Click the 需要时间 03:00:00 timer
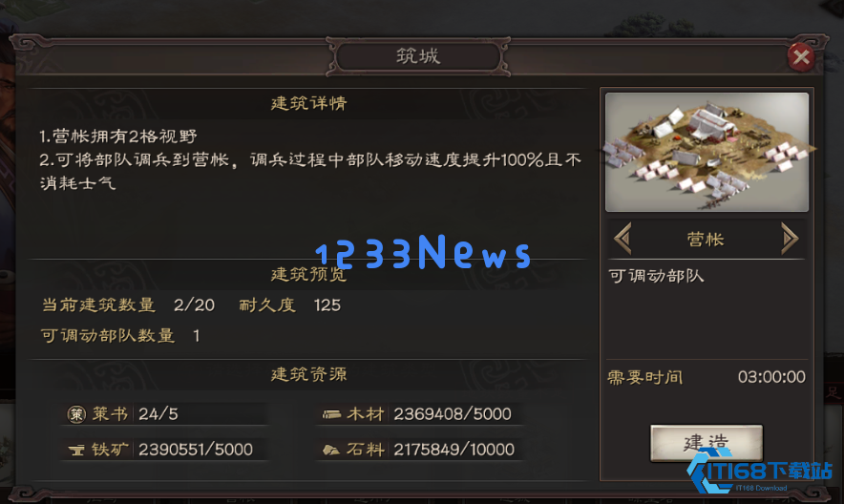This screenshot has width=844, height=504. click(x=707, y=377)
